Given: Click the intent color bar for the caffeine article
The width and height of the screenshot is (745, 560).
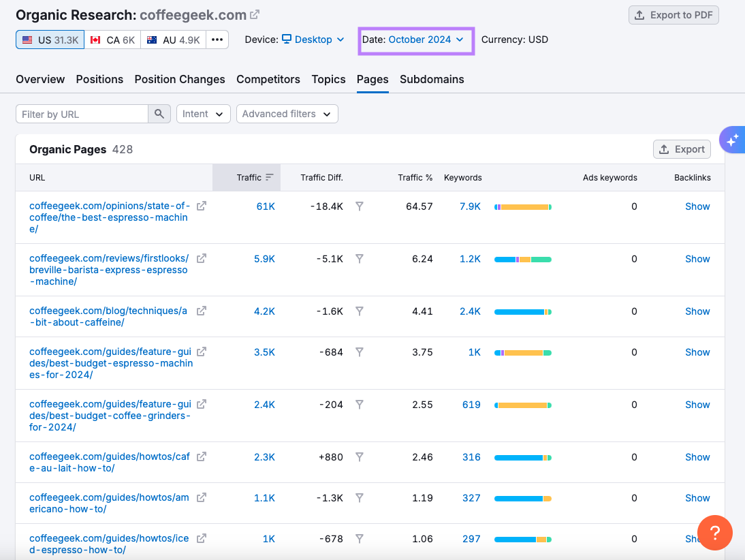Looking at the screenshot, I should [522, 311].
